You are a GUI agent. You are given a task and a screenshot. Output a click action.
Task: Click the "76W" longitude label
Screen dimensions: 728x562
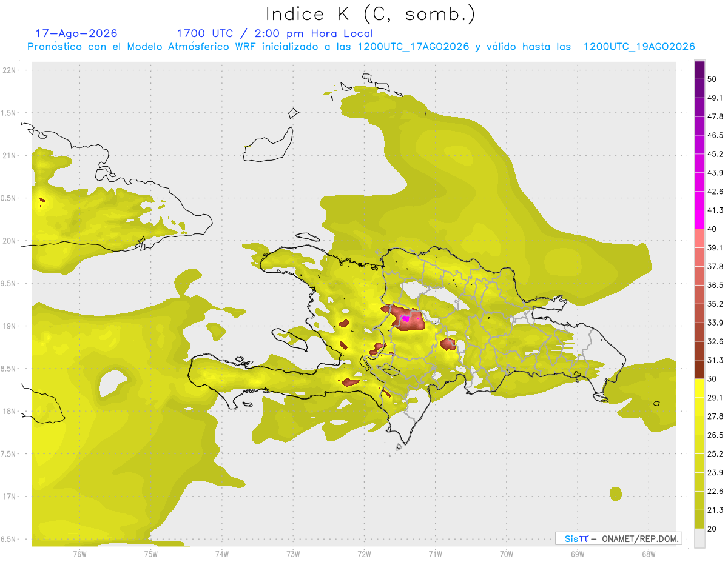click(79, 553)
